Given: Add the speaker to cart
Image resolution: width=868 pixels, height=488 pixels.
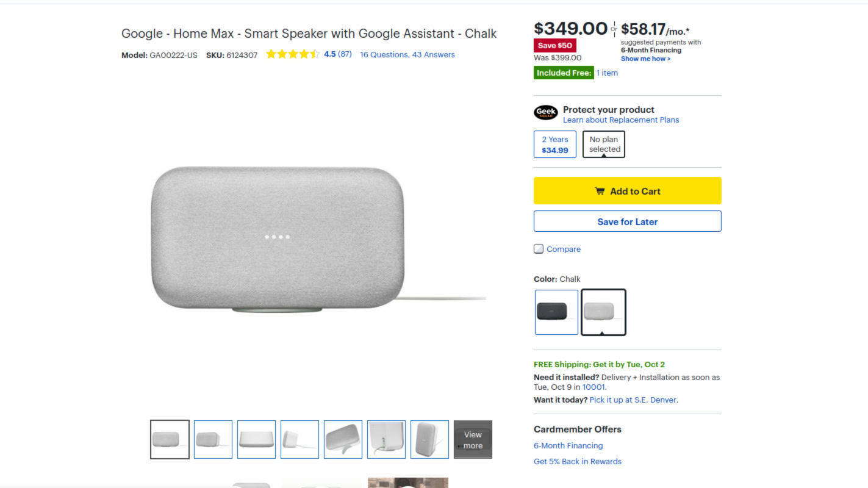Looking at the screenshot, I should (627, 191).
